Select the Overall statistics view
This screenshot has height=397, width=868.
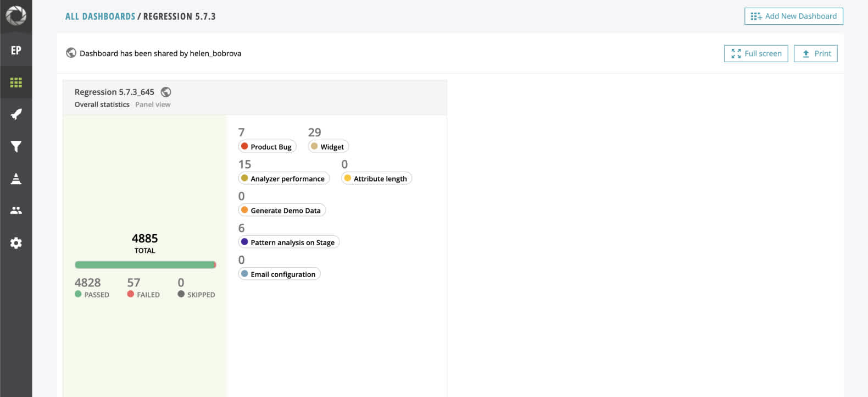[x=101, y=104]
